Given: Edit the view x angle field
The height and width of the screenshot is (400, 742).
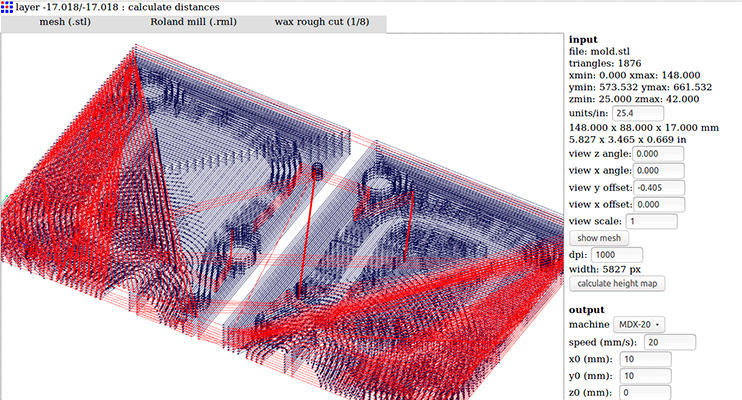Looking at the screenshot, I should [658, 170].
